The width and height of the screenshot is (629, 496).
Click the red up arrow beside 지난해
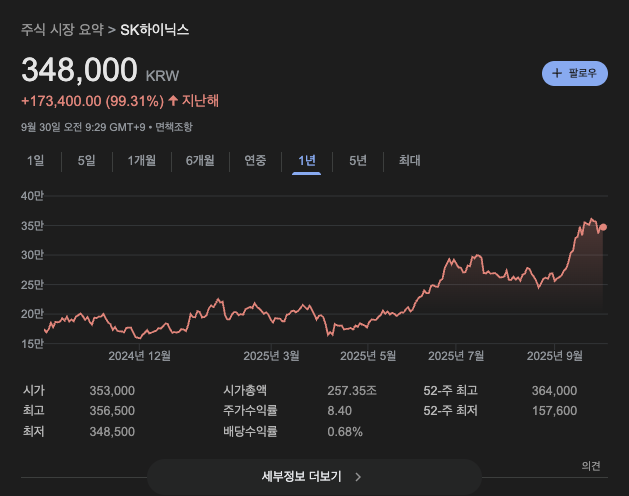[173, 101]
